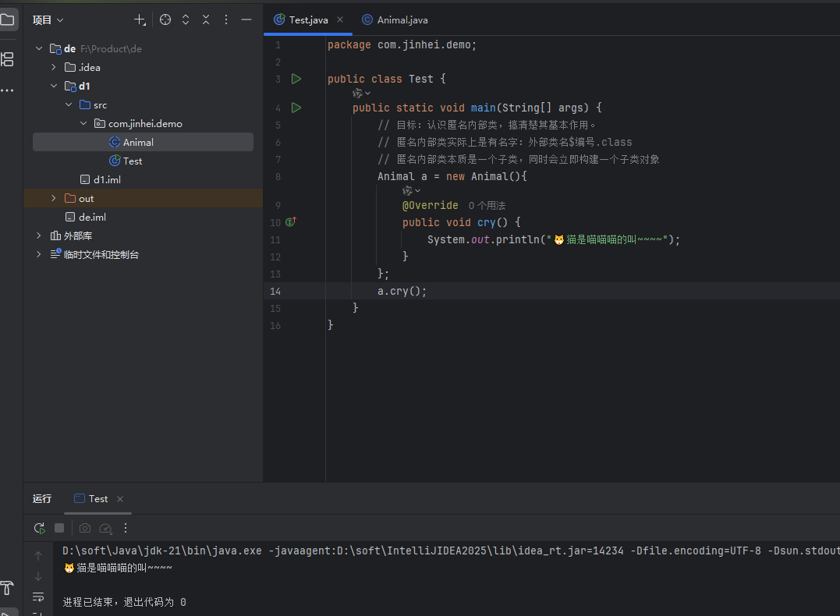Click inlay icon above the @Override annotation

tap(412, 191)
